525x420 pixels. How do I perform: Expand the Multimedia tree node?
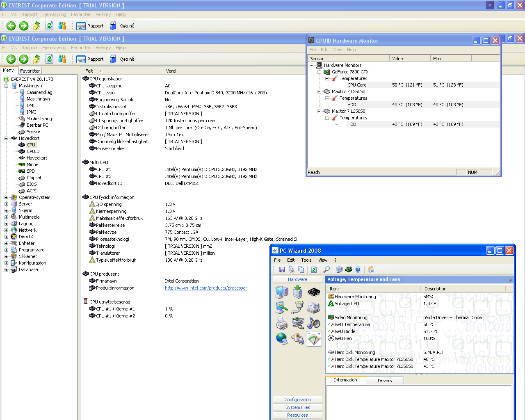(7, 217)
